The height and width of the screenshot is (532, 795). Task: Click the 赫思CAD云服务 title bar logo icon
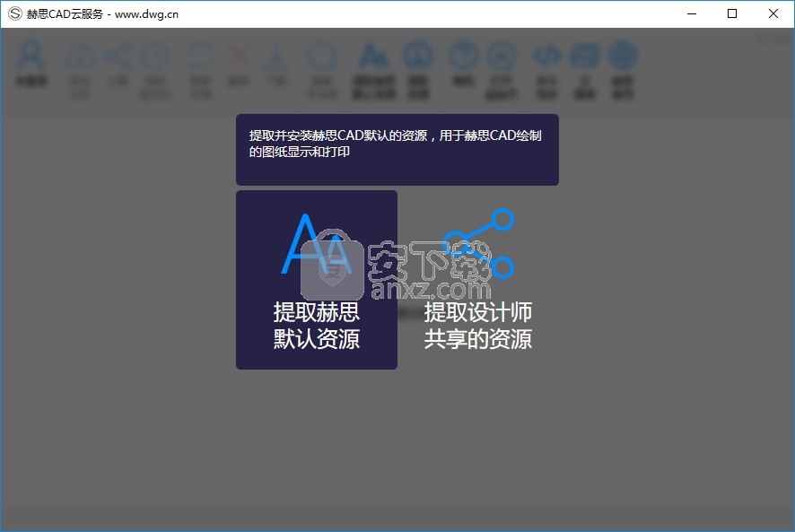(x=14, y=13)
